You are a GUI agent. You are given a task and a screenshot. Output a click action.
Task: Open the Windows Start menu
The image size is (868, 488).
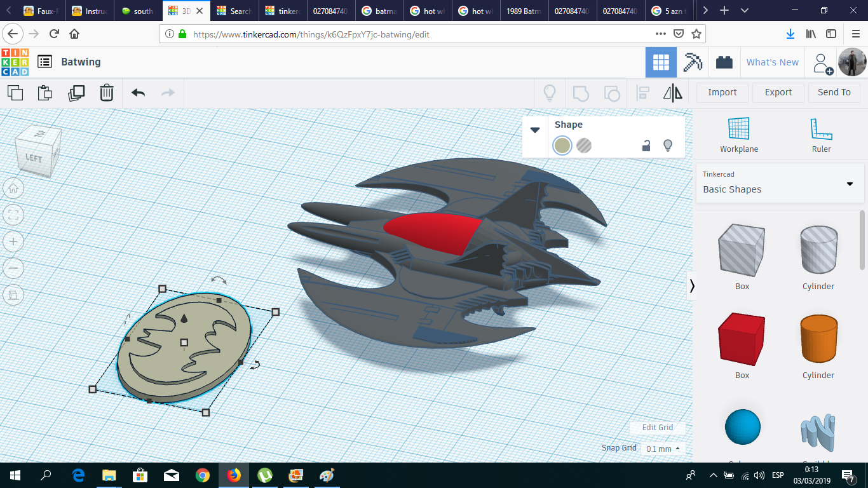point(15,475)
